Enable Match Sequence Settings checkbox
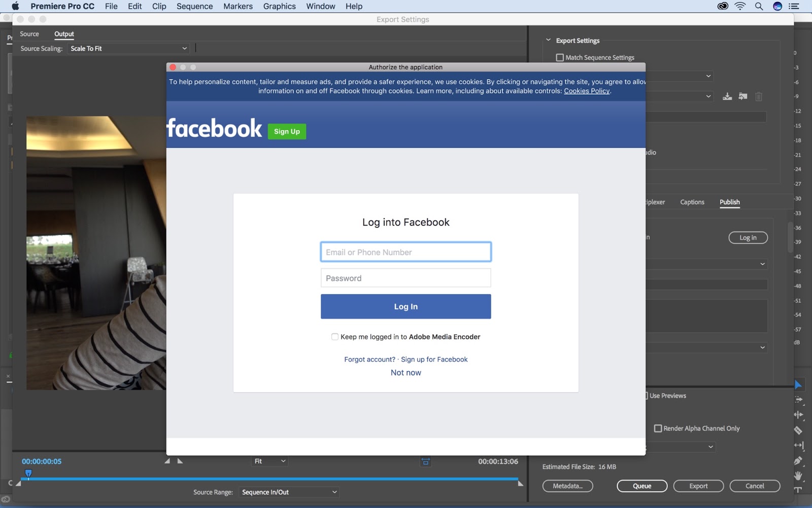812x508 pixels. pyautogui.click(x=560, y=57)
